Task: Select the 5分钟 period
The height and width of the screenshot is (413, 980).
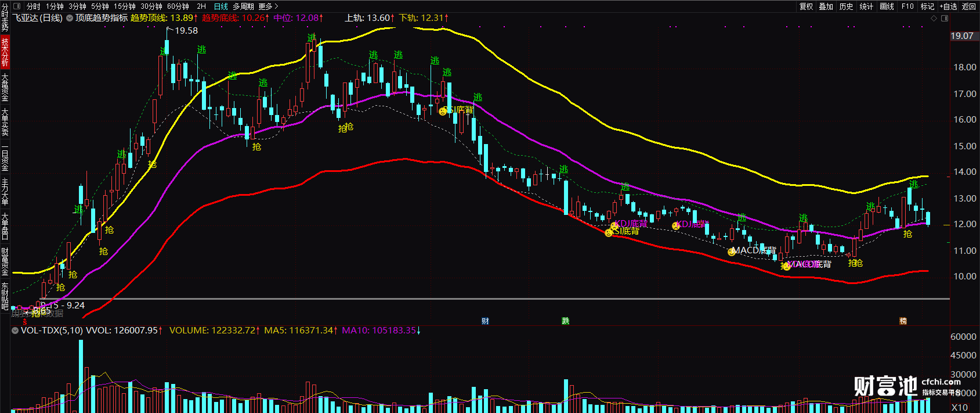Action: click(100, 6)
